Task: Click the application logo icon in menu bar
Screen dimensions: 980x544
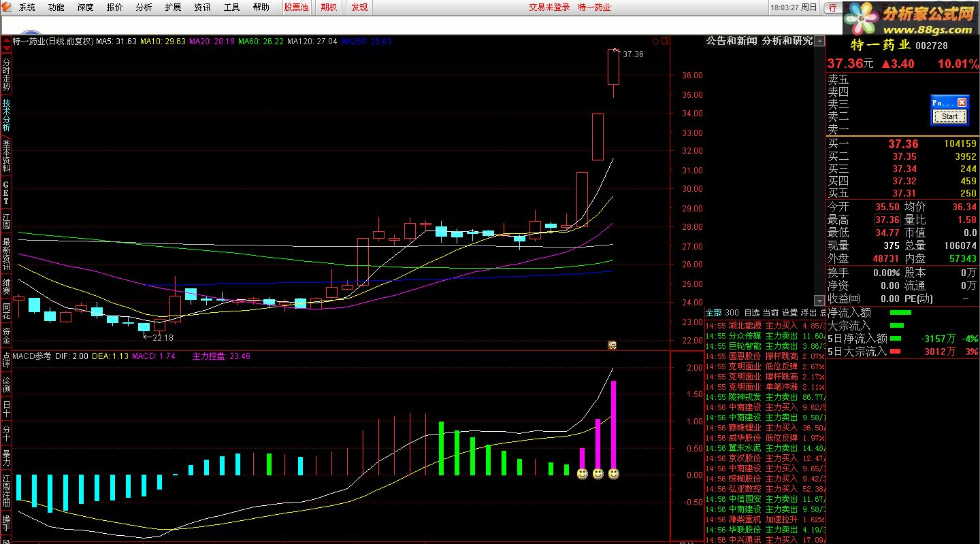Action: pyautogui.click(x=7, y=7)
